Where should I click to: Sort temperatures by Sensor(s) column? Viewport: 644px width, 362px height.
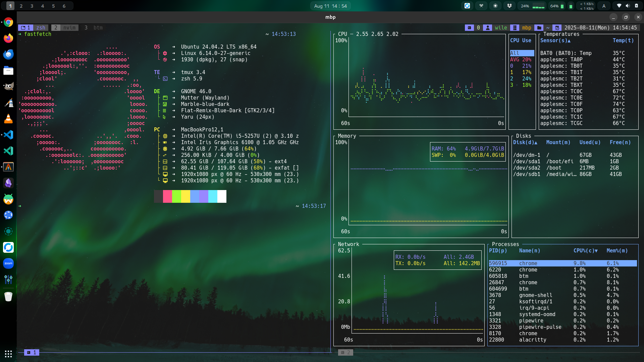(x=555, y=40)
